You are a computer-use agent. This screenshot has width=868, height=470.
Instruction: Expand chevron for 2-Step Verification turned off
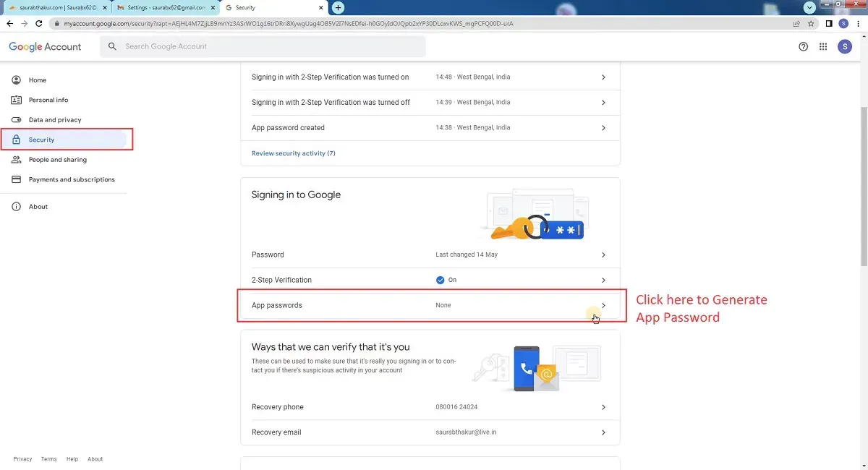(603, 103)
